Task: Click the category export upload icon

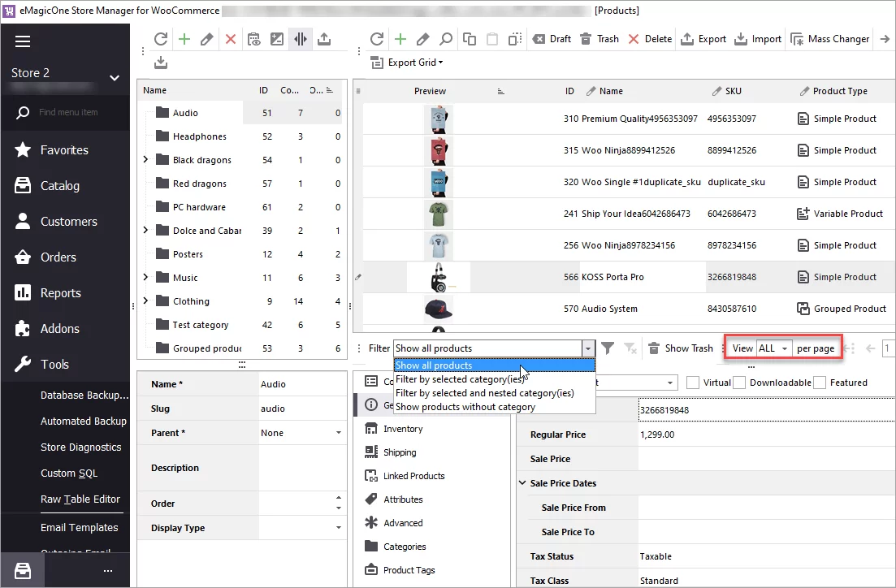Action: (x=324, y=39)
